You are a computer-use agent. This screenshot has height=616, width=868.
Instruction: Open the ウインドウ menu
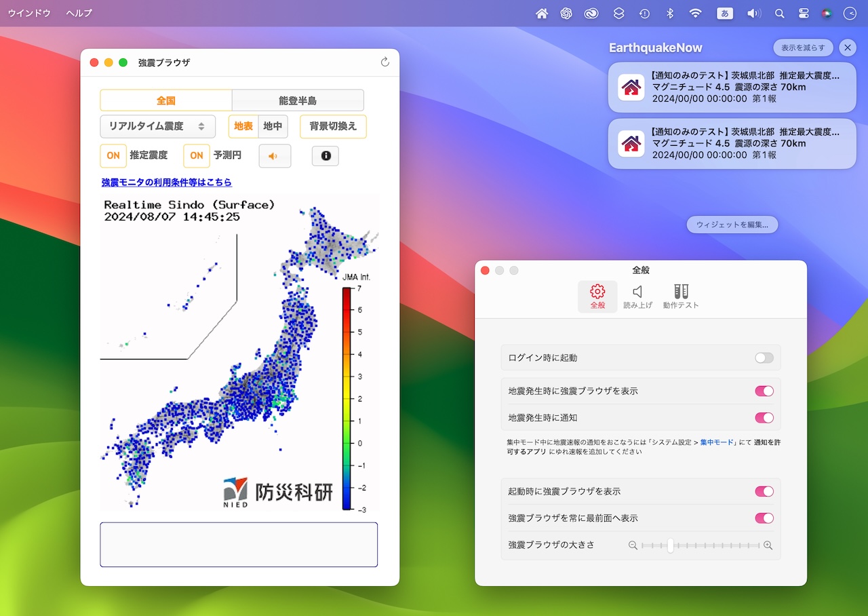pyautogui.click(x=29, y=14)
